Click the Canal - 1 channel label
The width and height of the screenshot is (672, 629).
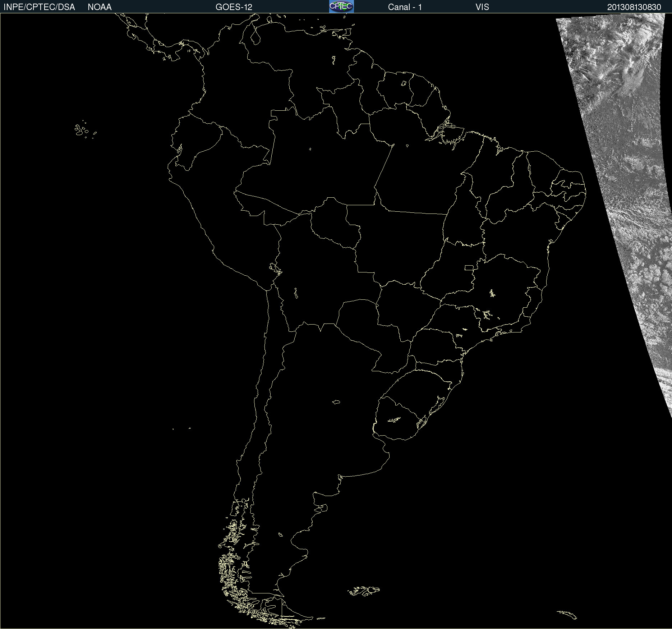(x=405, y=7)
